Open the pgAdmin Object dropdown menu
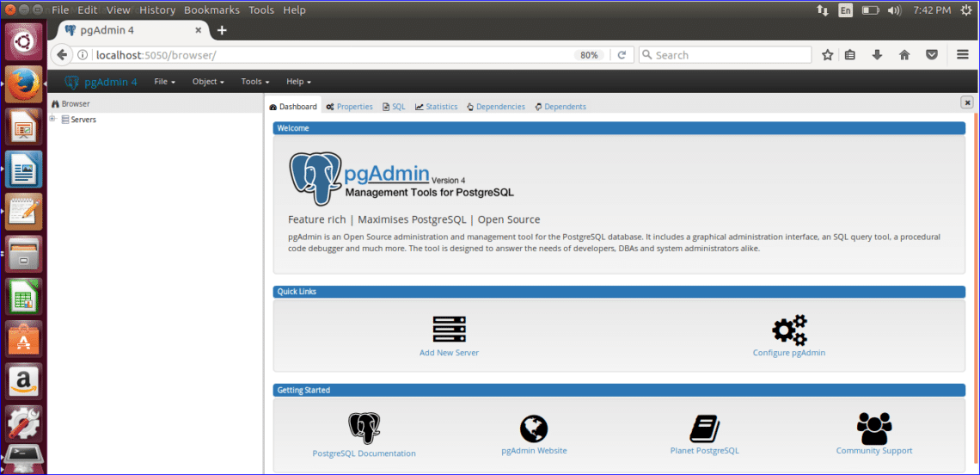The width and height of the screenshot is (980, 475). pos(208,82)
